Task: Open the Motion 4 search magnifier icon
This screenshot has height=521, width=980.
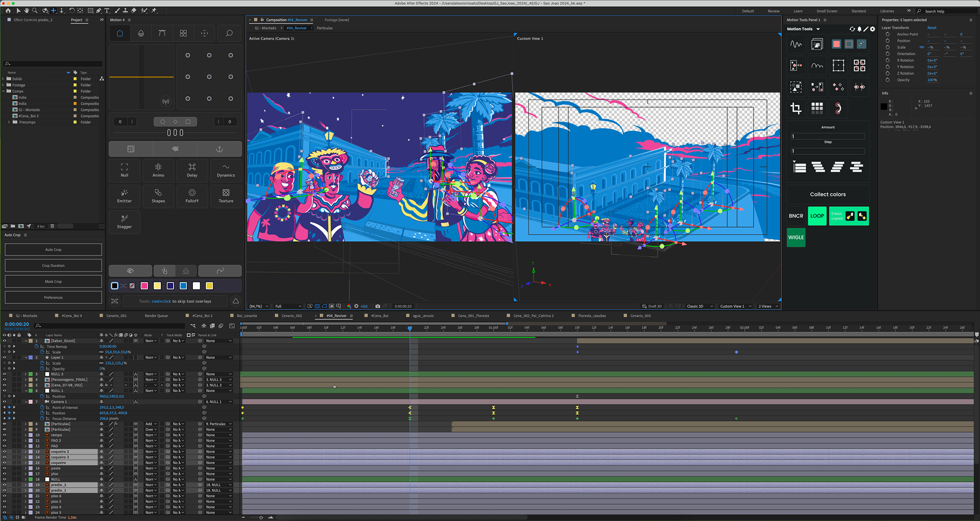Action: (x=229, y=33)
